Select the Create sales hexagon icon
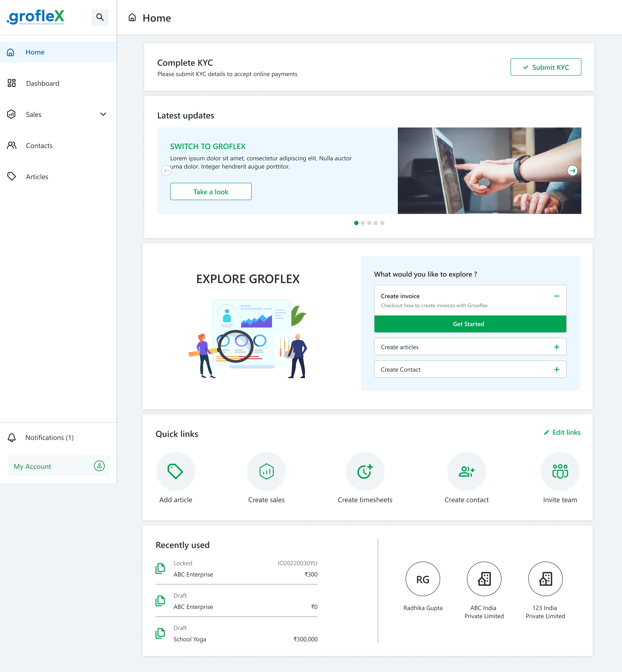 coord(266,471)
